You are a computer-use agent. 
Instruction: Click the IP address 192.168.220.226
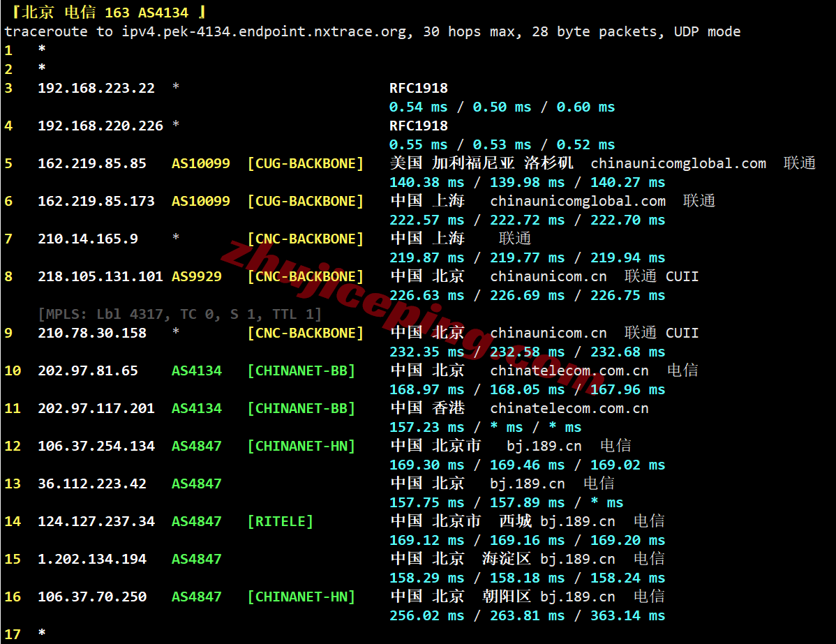[x=100, y=126]
